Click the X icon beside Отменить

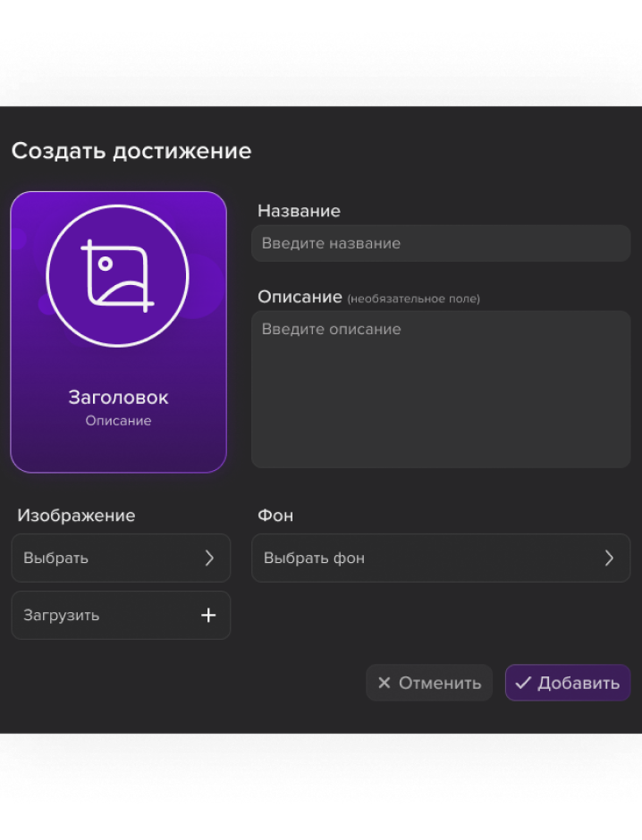pyautogui.click(x=384, y=684)
